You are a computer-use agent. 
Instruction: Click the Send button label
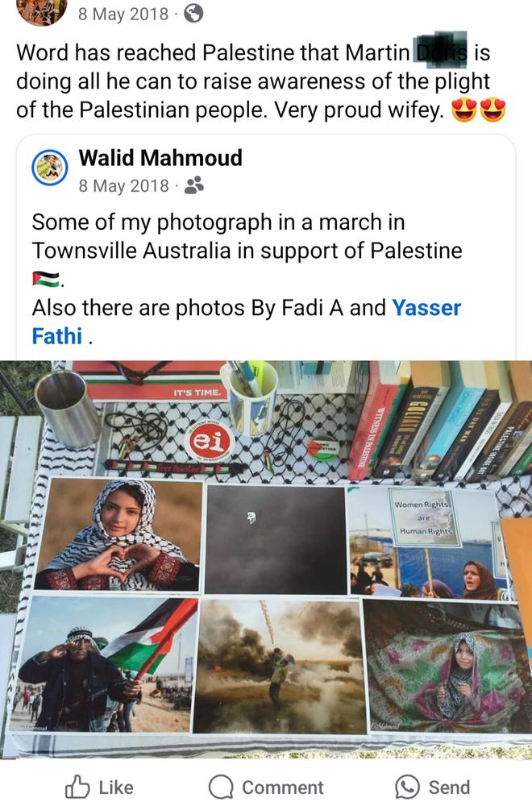point(449,787)
